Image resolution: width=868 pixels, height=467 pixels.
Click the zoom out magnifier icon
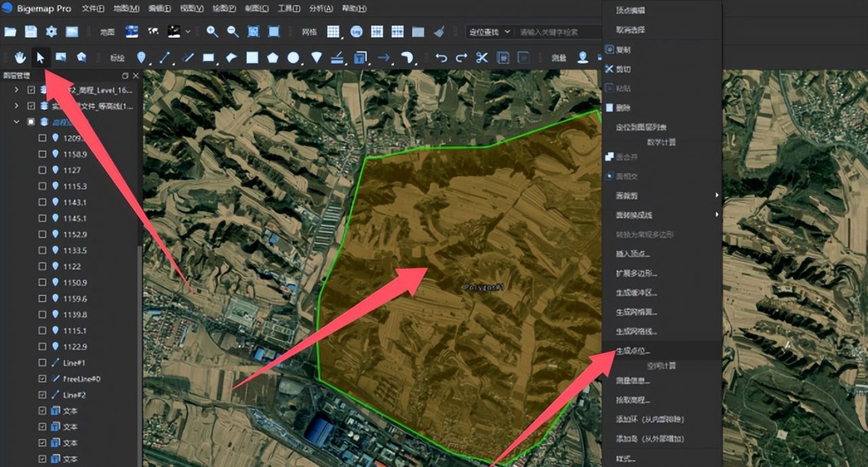tap(233, 31)
